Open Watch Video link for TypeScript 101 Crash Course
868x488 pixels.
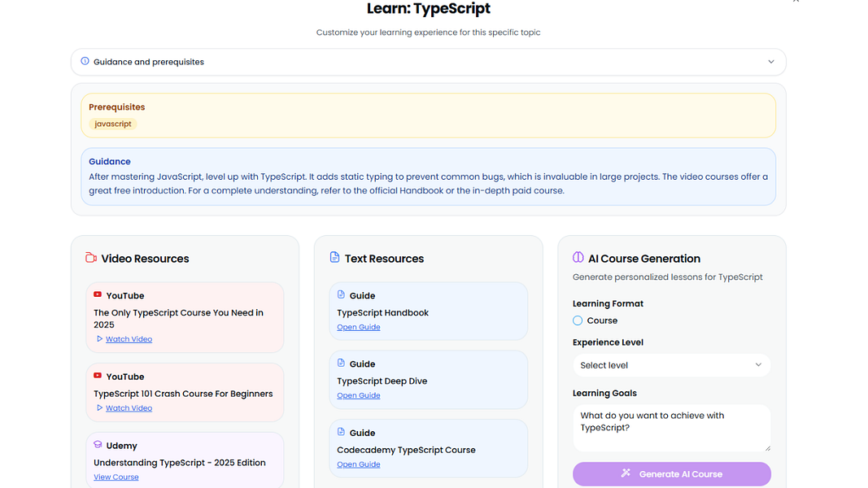[x=129, y=408]
